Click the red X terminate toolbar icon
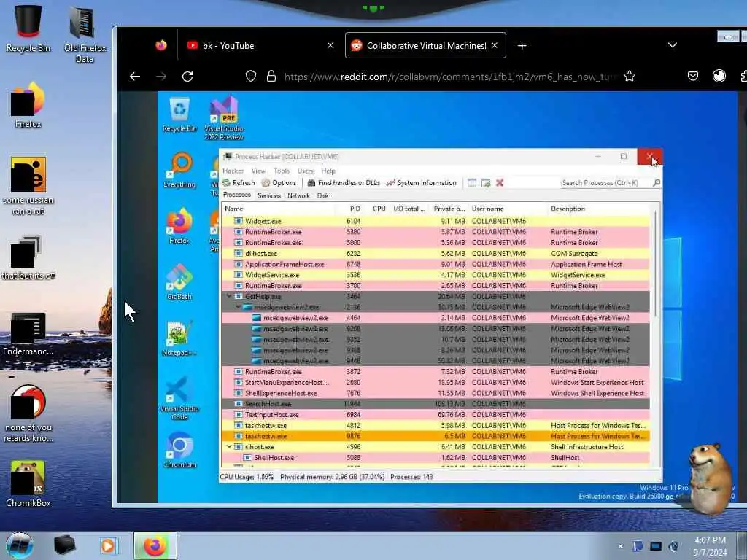The image size is (747, 560). pos(500,183)
